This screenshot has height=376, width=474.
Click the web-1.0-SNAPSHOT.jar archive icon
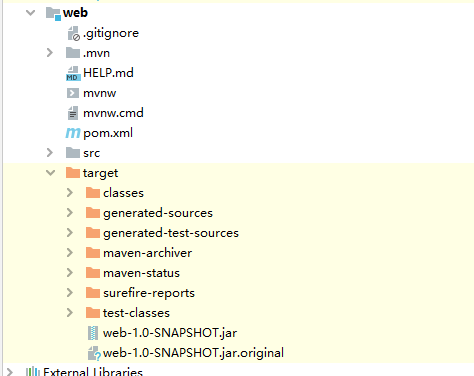tap(93, 333)
